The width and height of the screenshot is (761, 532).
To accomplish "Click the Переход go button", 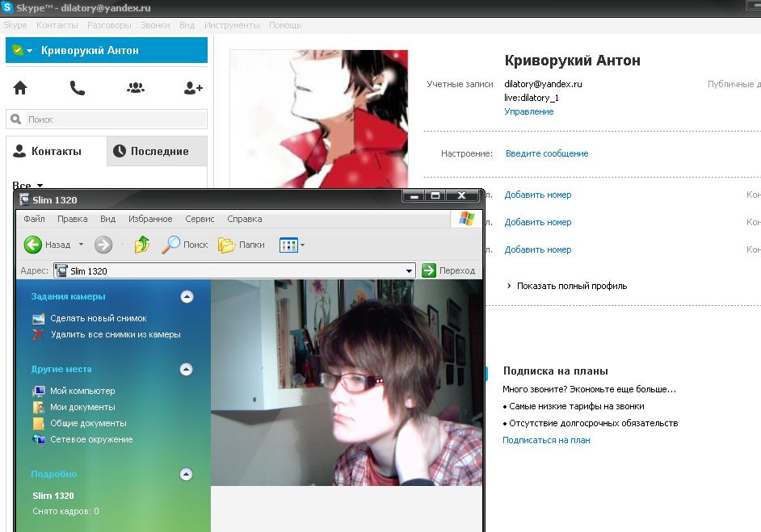I will click(x=448, y=270).
